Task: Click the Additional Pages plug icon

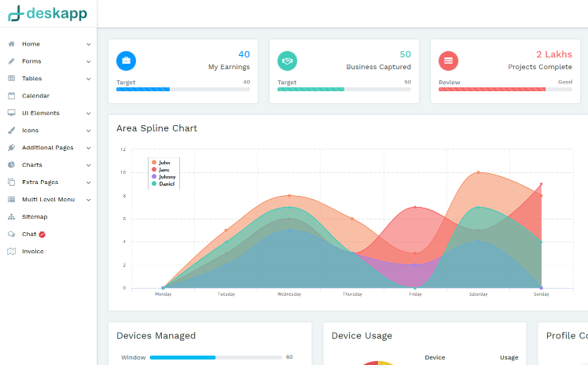Action: pos(12,147)
